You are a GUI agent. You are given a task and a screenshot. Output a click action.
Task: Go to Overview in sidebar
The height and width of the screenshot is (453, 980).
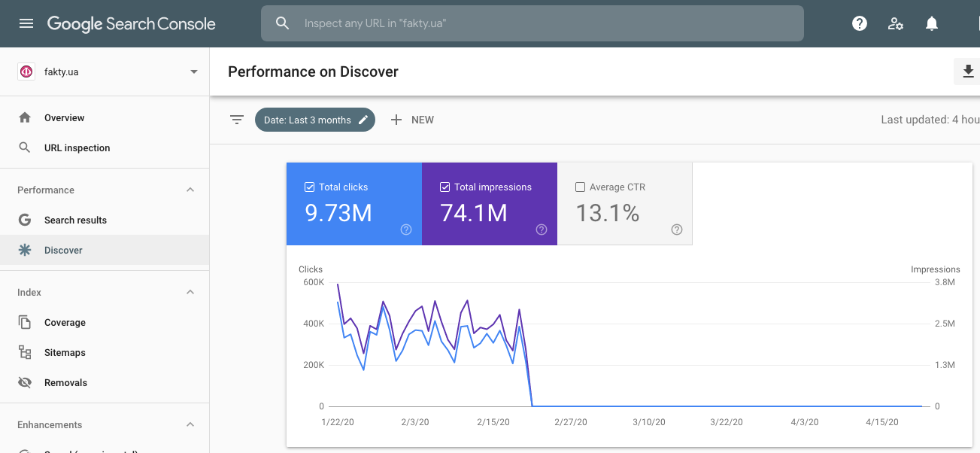point(64,118)
